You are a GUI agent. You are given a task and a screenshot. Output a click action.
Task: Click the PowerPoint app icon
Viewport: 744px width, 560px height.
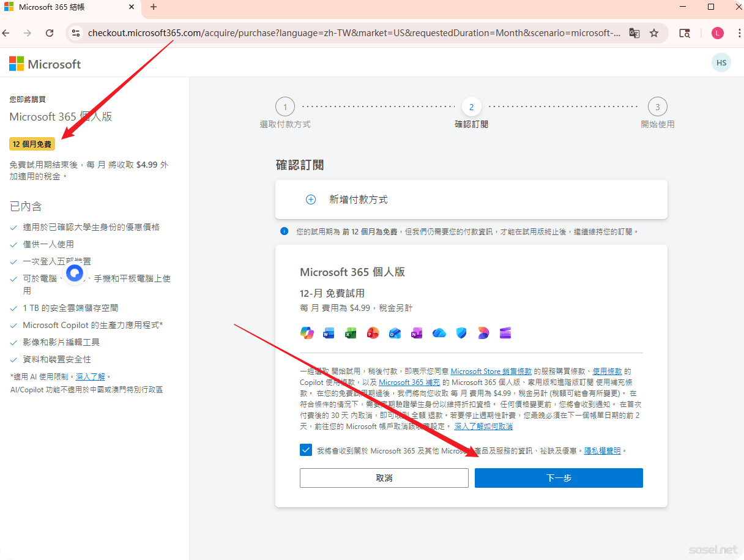pos(373,333)
